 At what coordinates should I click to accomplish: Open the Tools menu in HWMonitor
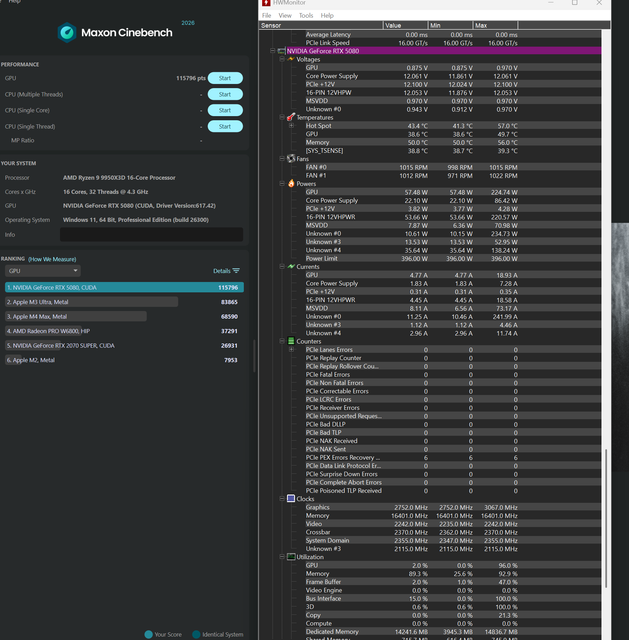click(x=306, y=16)
